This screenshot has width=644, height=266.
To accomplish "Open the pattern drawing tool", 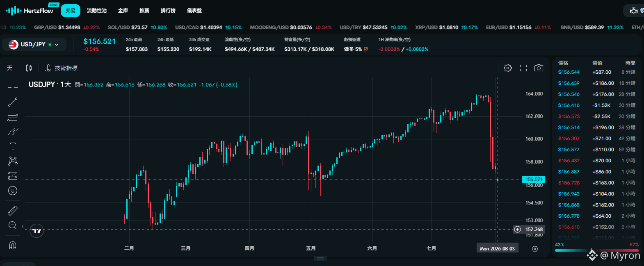I will click(x=13, y=161).
